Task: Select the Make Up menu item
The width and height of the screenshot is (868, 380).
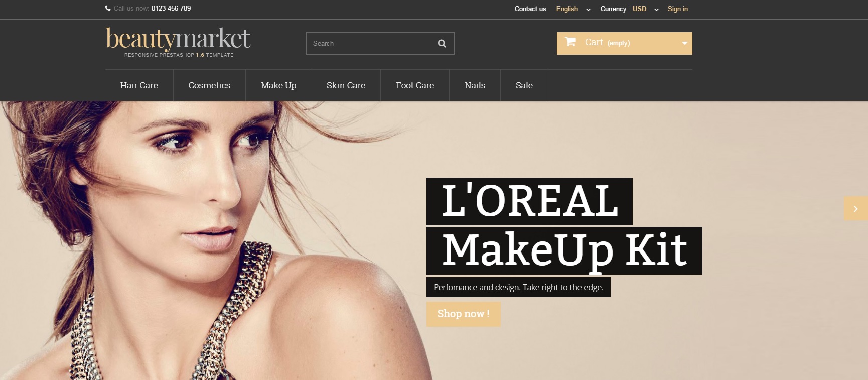Action: coord(278,85)
